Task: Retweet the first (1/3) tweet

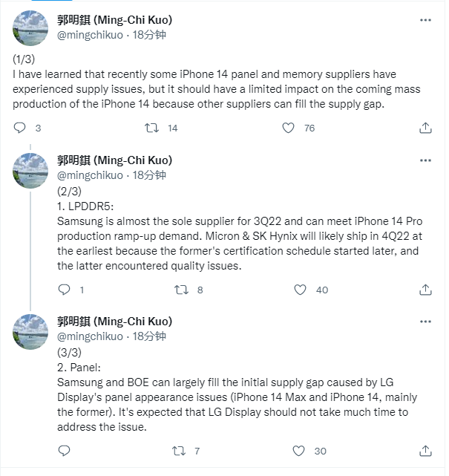Action: [151, 128]
